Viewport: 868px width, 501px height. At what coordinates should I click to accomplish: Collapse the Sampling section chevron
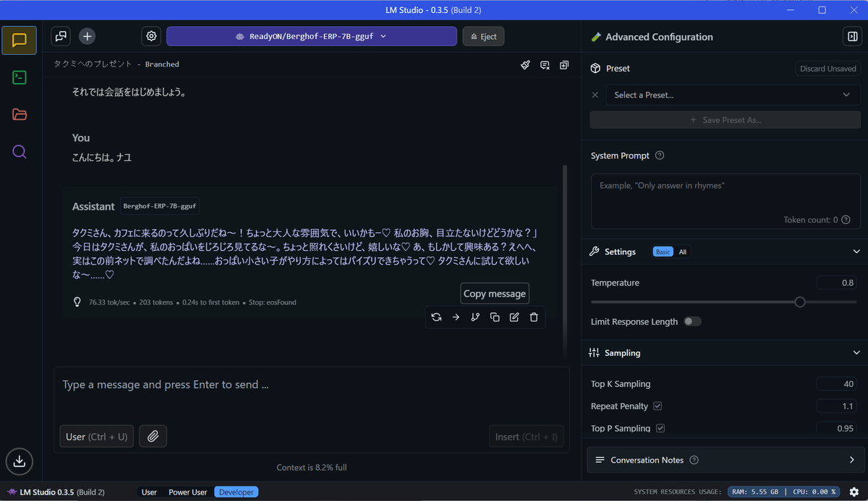point(856,353)
